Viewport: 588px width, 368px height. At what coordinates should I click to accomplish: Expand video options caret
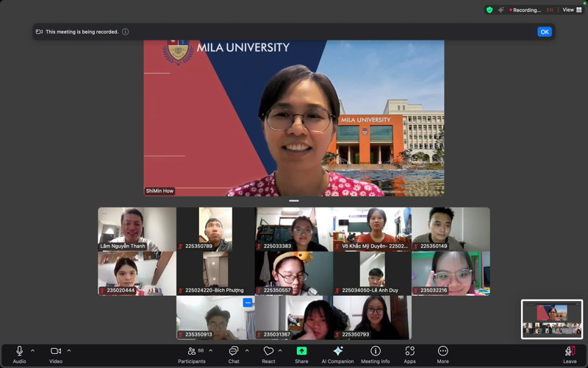click(x=69, y=351)
